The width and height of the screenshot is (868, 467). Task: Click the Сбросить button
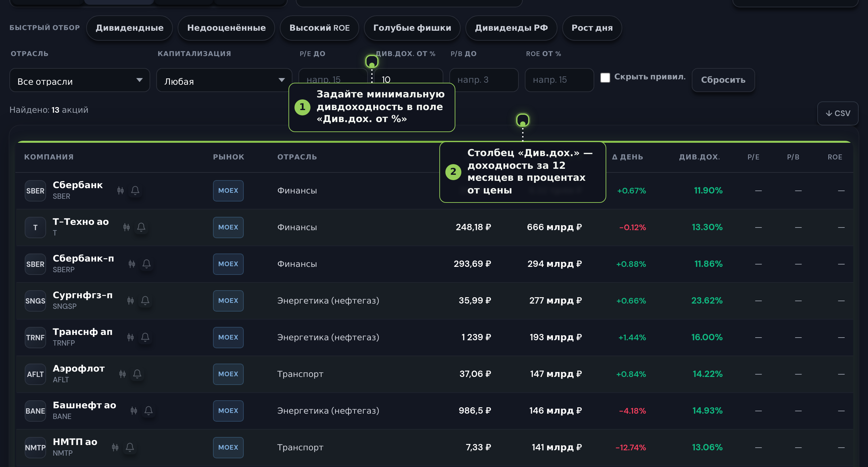(723, 80)
